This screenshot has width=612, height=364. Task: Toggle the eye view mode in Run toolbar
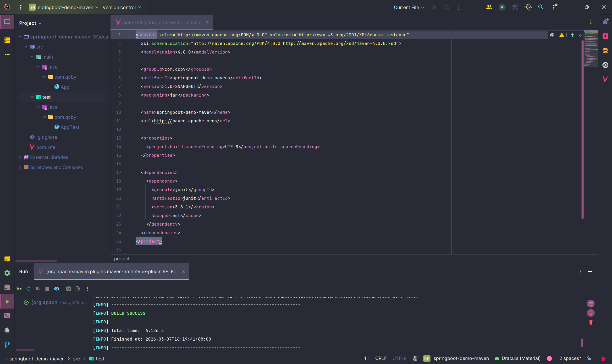click(x=57, y=289)
